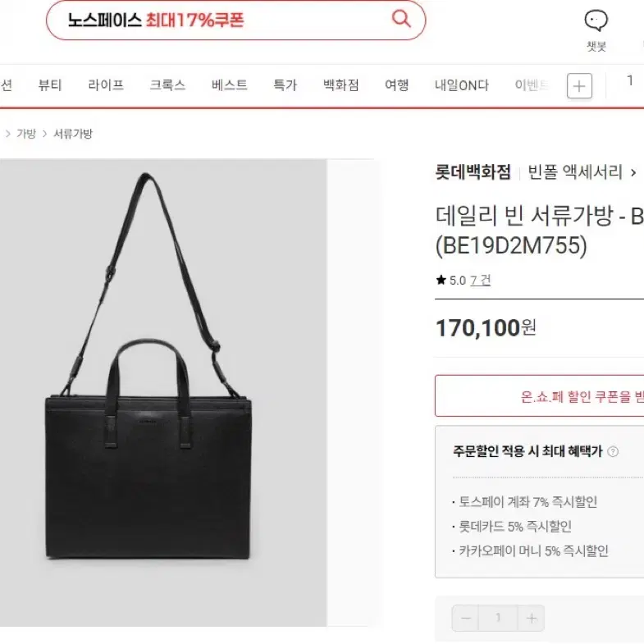644x644 pixels.
Task: Click the 온.쇼.페 할인 쿠폰 button
Action: point(539,396)
